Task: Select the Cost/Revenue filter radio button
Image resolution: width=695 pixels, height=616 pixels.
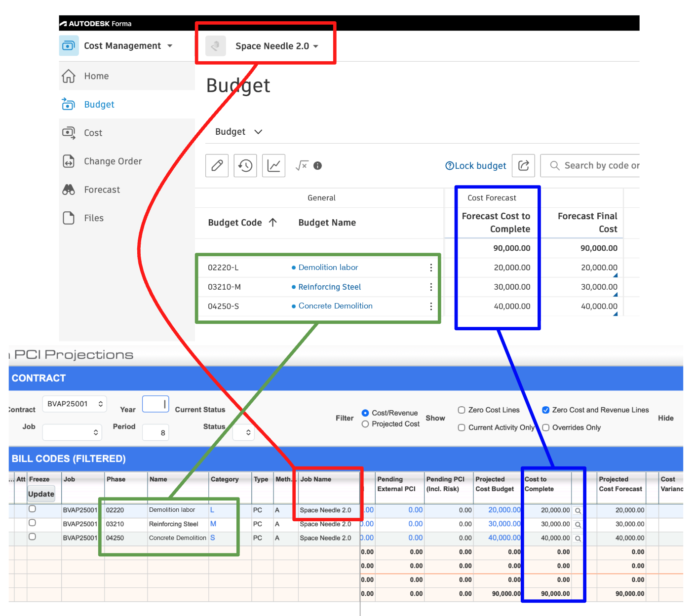Action: [365, 413]
